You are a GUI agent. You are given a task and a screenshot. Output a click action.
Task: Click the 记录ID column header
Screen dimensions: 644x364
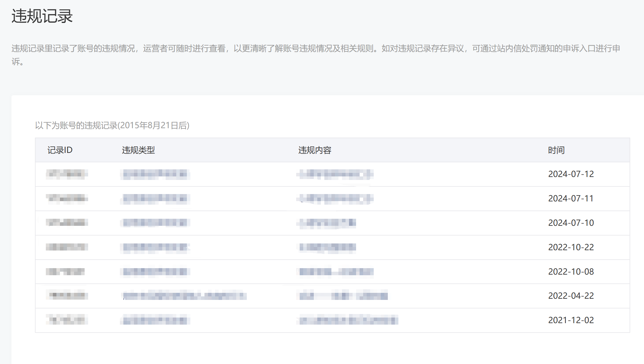click(x=60, y=150)
